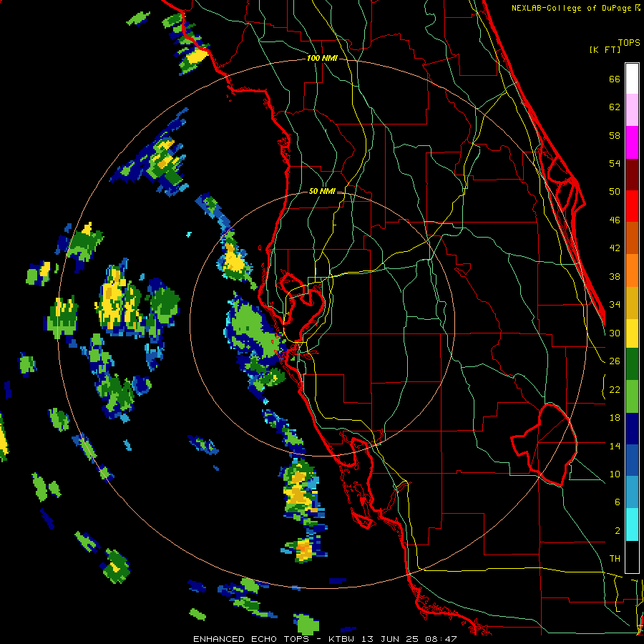This screenshot has height=644, width=644.
Task: Pick the burnt orange legend swatch
Action: coord(632,238)
